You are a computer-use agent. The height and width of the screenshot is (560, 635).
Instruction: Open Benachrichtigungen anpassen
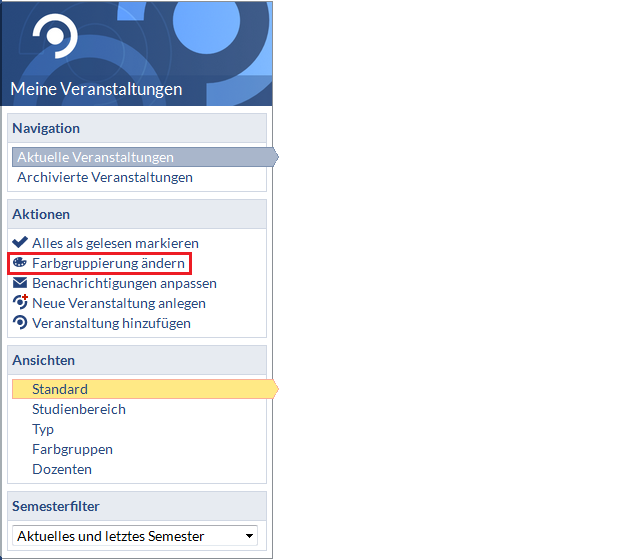point(124,283)
